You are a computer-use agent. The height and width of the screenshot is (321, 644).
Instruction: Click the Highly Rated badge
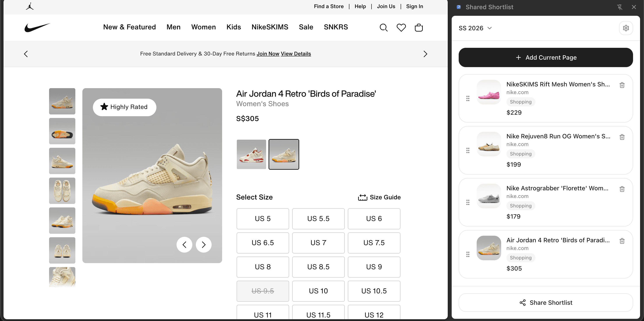(x=124, y=107)
